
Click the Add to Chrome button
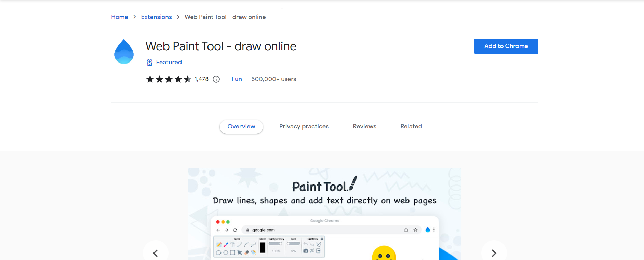coord(506,46)
